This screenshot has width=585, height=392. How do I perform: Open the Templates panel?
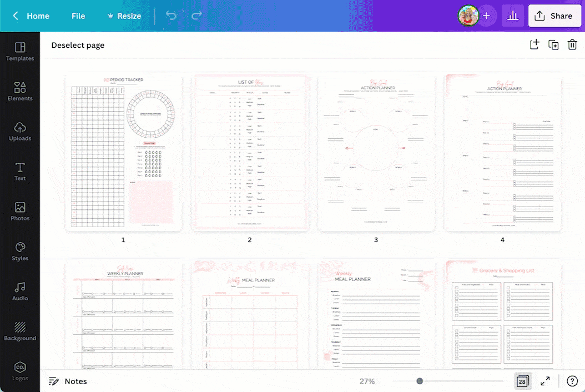pos(20,52)
